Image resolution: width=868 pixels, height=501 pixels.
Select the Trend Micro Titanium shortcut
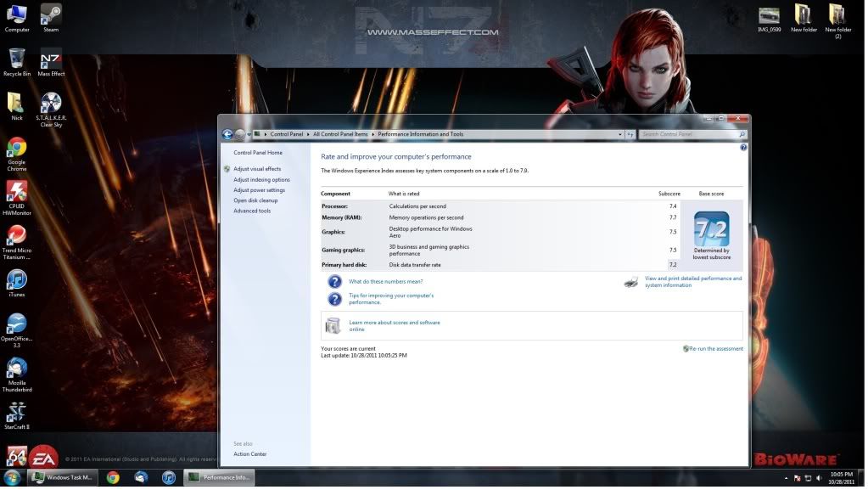coord(17,242)
